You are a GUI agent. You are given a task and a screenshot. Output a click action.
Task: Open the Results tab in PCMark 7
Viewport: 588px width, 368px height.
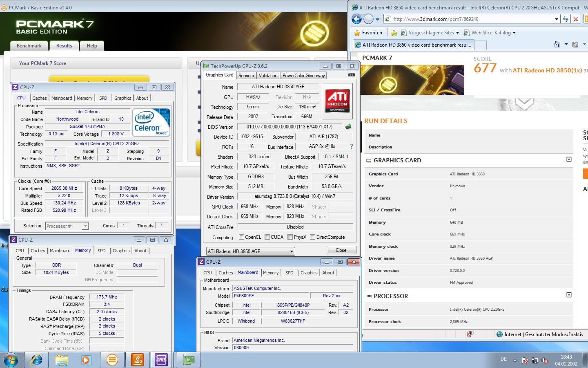click(64, 46)
